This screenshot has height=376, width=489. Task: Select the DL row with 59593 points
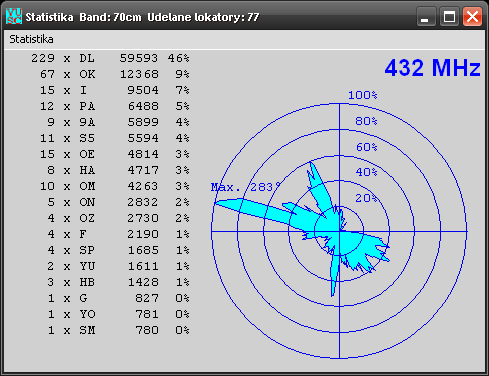110,58
